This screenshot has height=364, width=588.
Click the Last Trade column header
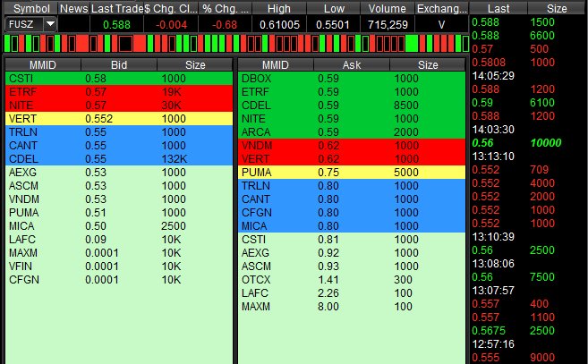tap(116, 8)
